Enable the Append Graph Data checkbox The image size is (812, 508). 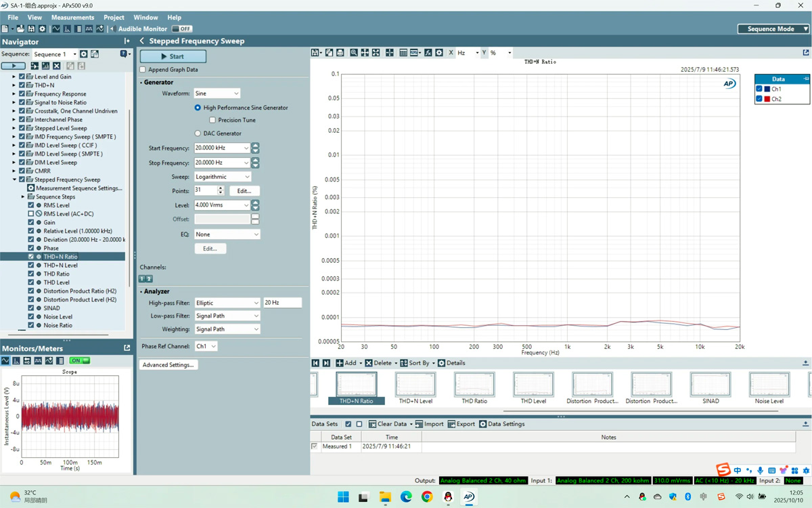click(142, 70)
